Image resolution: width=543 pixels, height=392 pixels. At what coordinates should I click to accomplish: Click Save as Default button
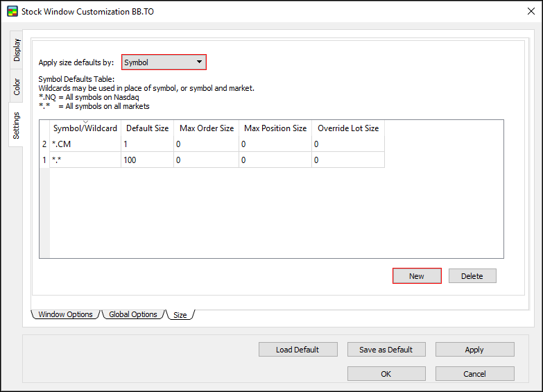coord(386,350)
